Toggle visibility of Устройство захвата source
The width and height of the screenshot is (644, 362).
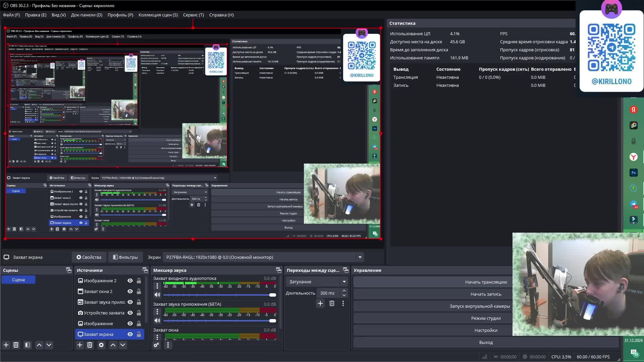tap(130, 313)
